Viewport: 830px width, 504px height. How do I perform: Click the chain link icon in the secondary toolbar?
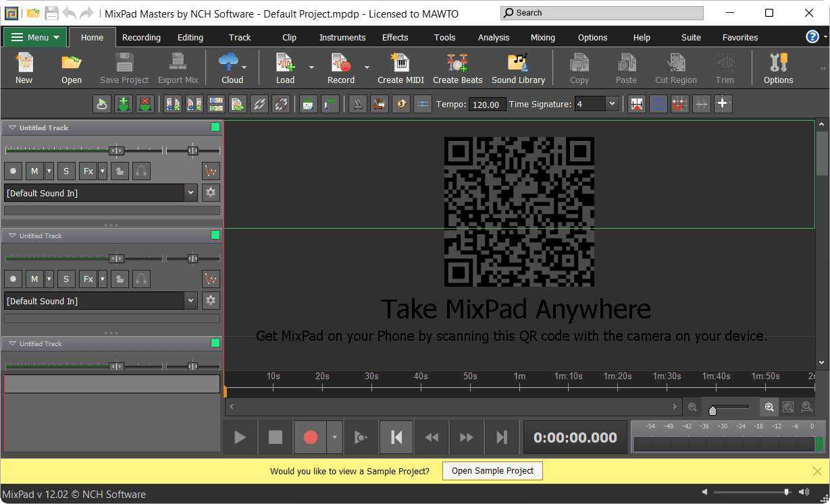[x=259, y=104]
